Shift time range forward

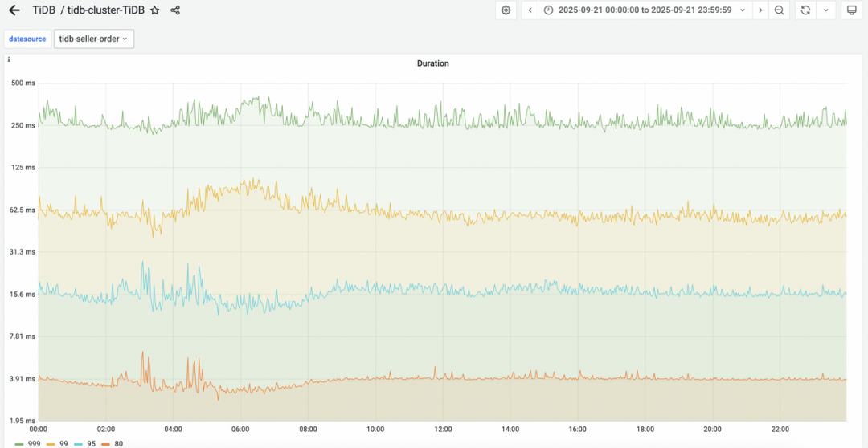(760, 10)
